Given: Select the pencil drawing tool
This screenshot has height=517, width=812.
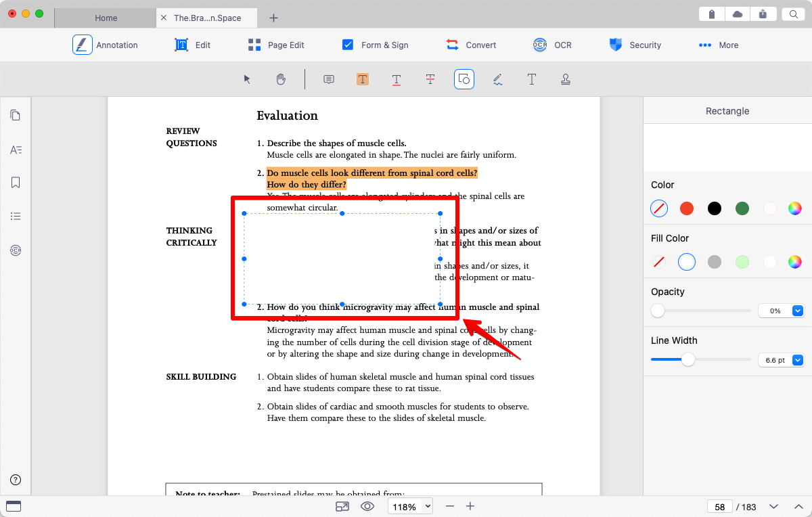Looking at the screenshot, I should point(498,79).
